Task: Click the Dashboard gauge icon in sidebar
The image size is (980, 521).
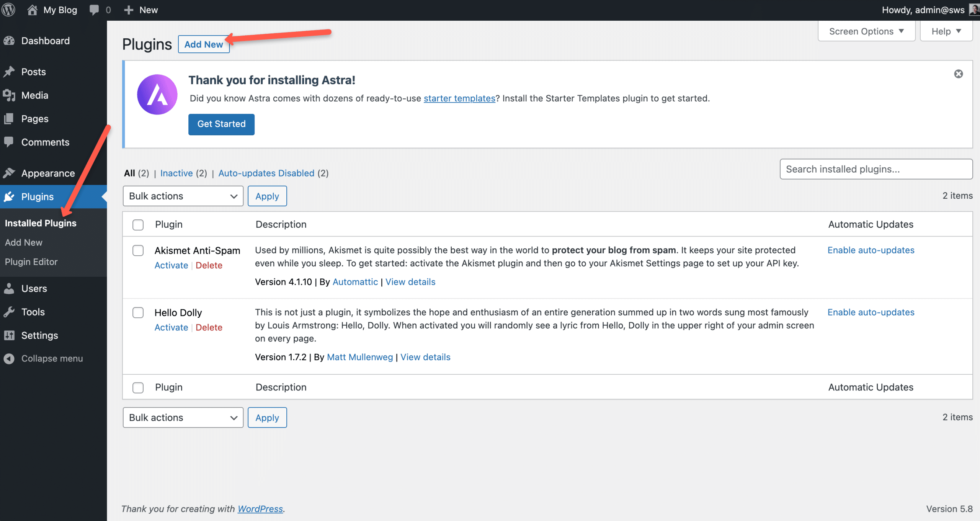Action: 9,41
